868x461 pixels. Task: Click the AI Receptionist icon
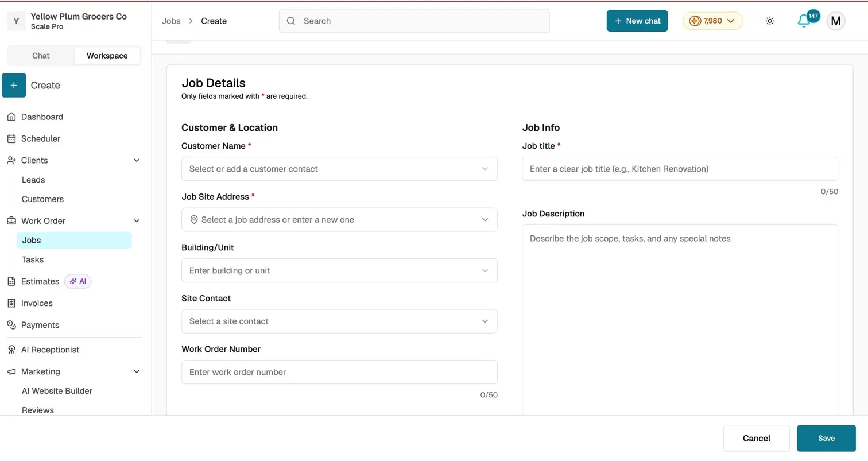pyautogui.click(x=11, y=350)
